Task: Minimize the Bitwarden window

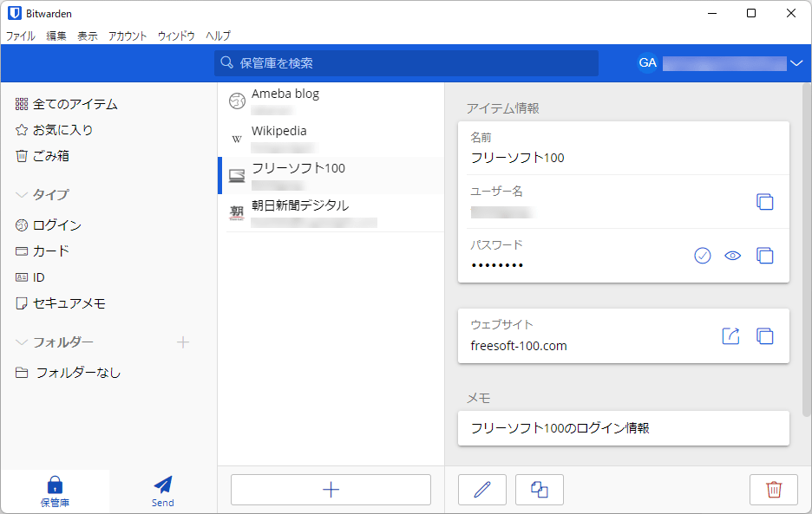Action: pos(712,14)
